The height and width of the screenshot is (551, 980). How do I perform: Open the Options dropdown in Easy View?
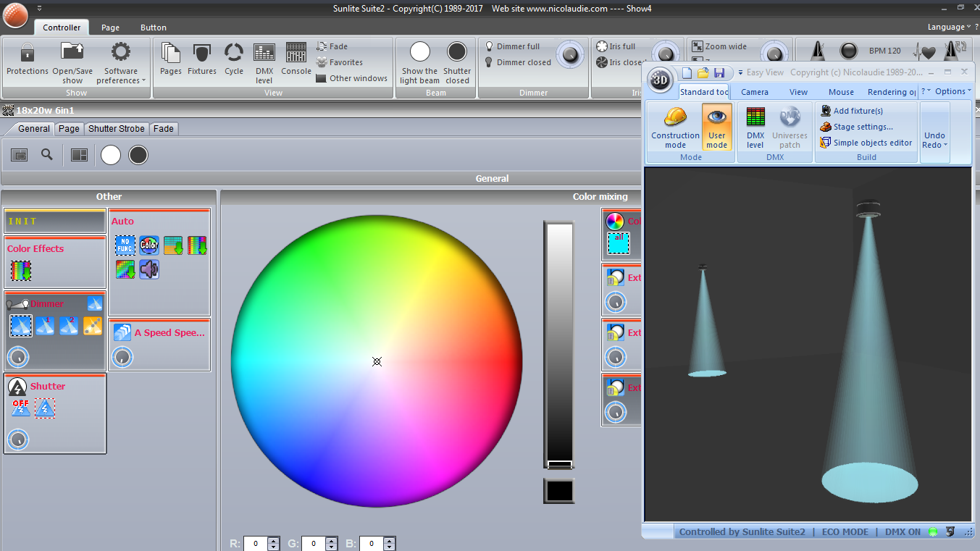tap(953, 91)
